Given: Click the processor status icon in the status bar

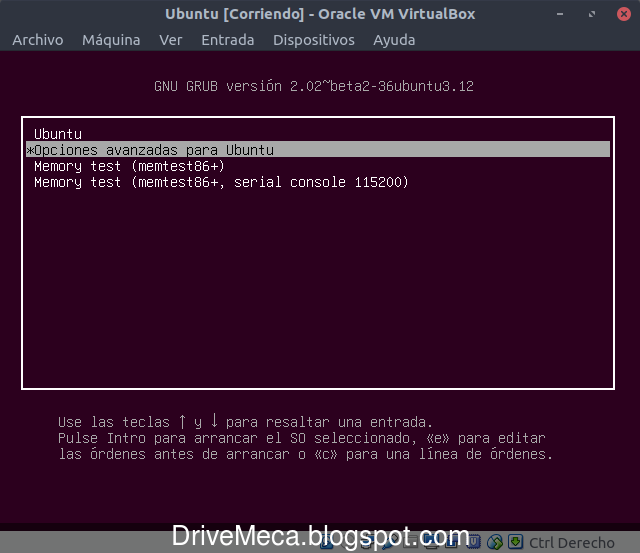Looking at the screenshot, I should click(474, 542).
